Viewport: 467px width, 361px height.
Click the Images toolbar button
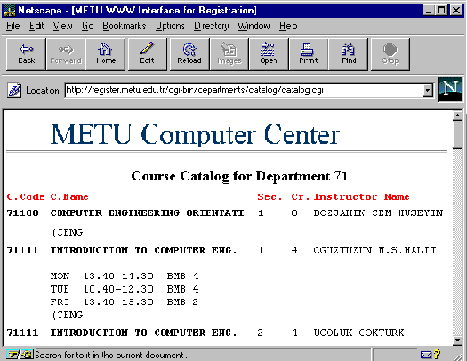pyautogui.click(x=229, y=54)
